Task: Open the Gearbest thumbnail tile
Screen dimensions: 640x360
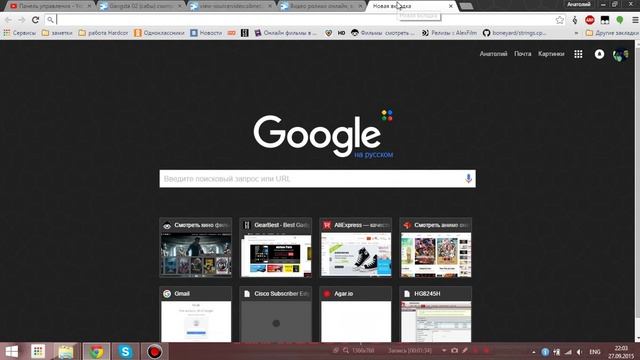Action: pos(276,248)
